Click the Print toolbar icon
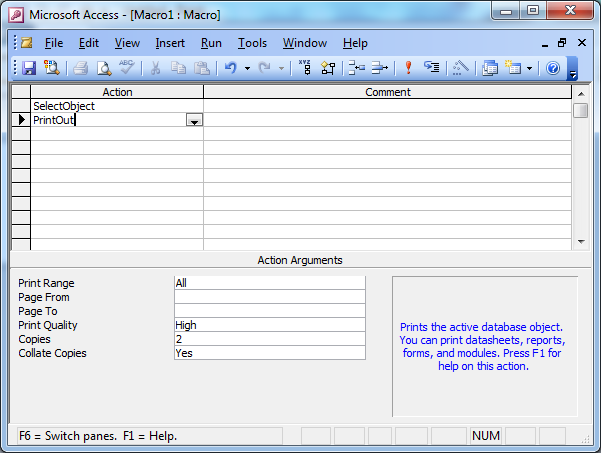The image size is (601, 453). point(80,68)
